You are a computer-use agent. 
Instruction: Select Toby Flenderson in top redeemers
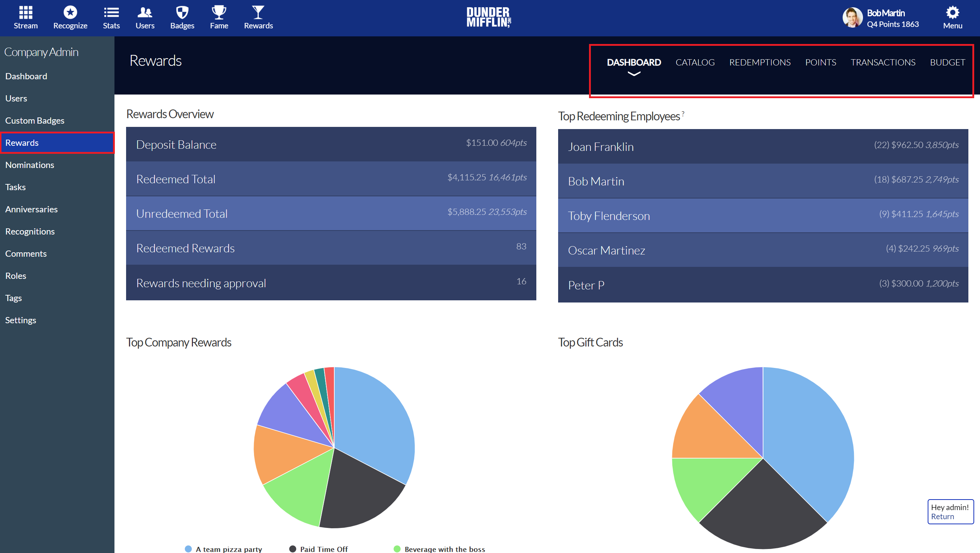coord(763,215)
